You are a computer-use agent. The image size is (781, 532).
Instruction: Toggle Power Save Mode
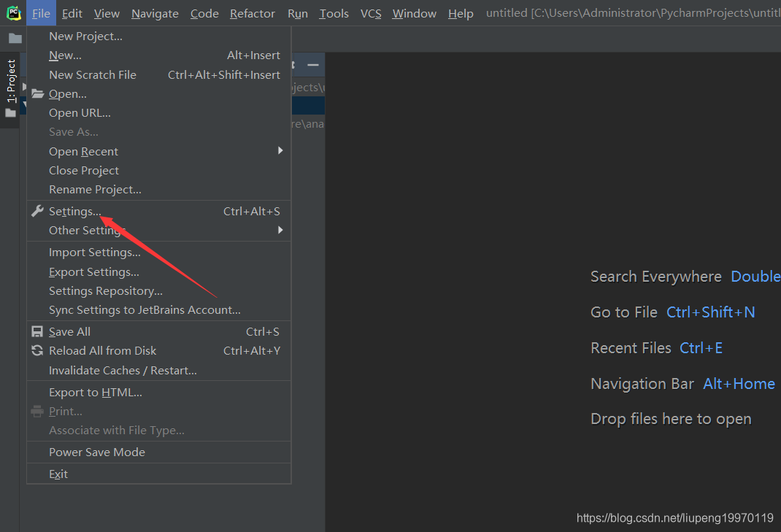159,452
